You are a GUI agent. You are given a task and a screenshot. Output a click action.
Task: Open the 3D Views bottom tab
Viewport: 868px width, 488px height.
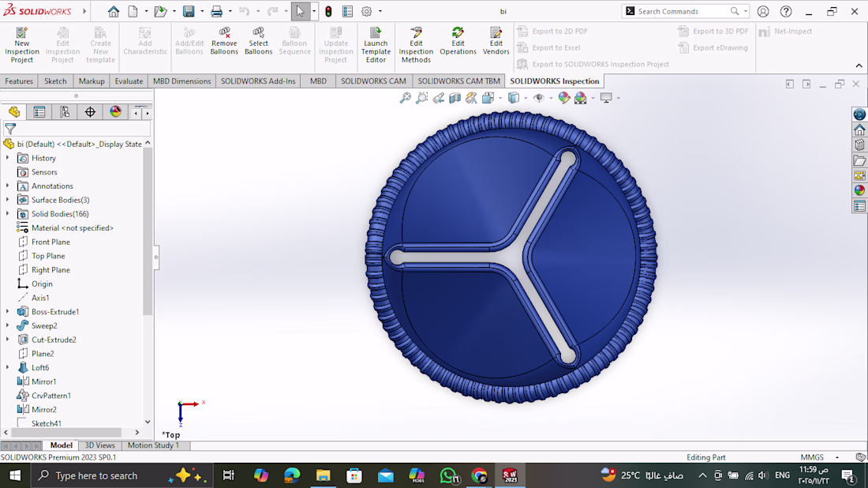tap(99, 445)
